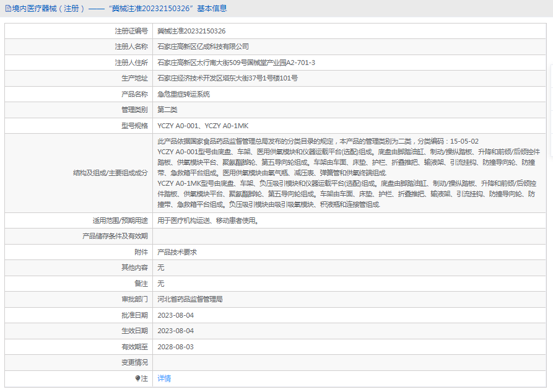Select model spec YCZY A0-001、YCZY A0-1MK
Screen dimensions: 553x392
[202, 126]
